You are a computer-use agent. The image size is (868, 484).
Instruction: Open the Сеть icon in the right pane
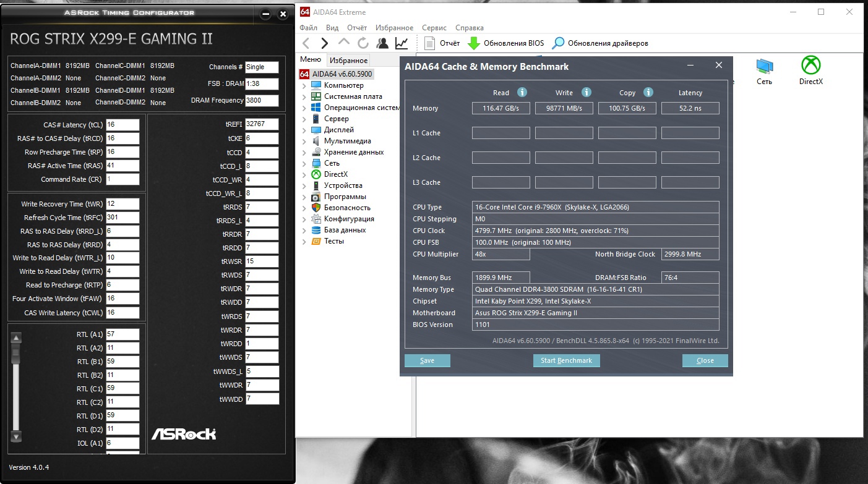tap(764, 65)
